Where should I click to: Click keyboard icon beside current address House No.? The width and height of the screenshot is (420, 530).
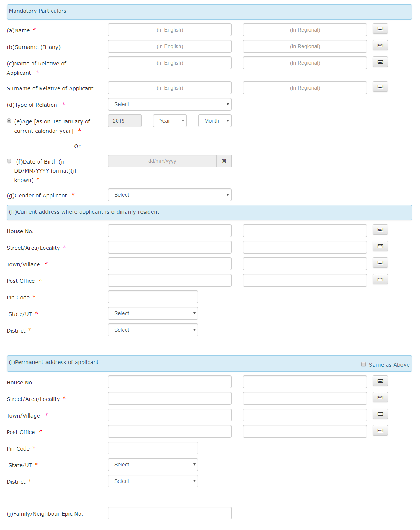pyautogui.click(x=380, y=229)
